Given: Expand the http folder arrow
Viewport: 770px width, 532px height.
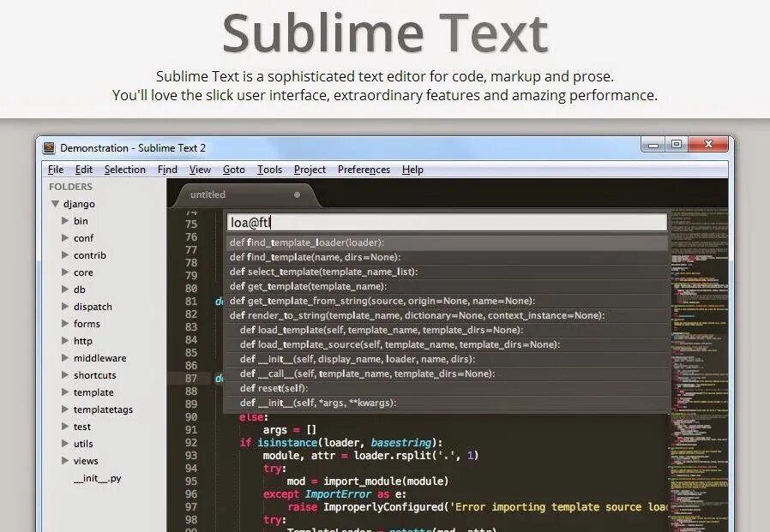Looking at the screenshot, I should (65, 341).
